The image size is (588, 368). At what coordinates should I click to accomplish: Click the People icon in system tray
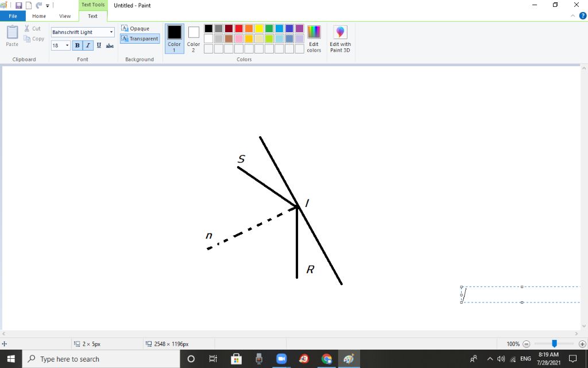474,359
